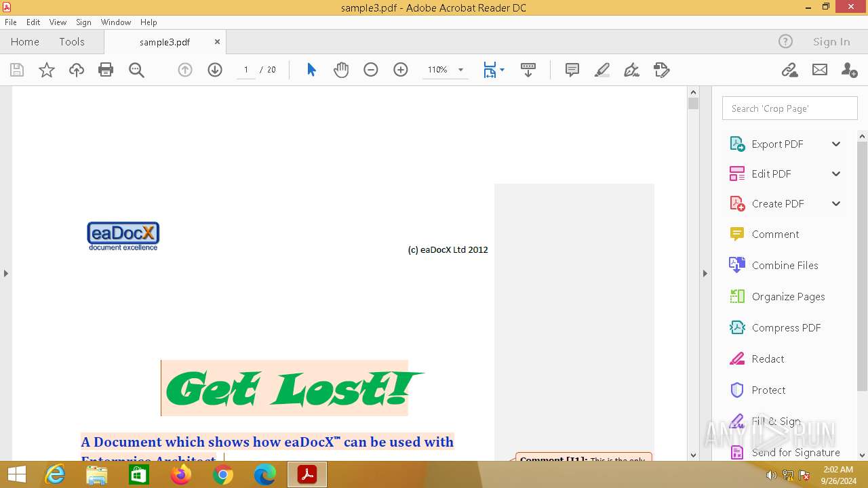Viewport: 868px width, 488px height.
Task: Switch to the Home tab
Action: click(x=25, y=42)
